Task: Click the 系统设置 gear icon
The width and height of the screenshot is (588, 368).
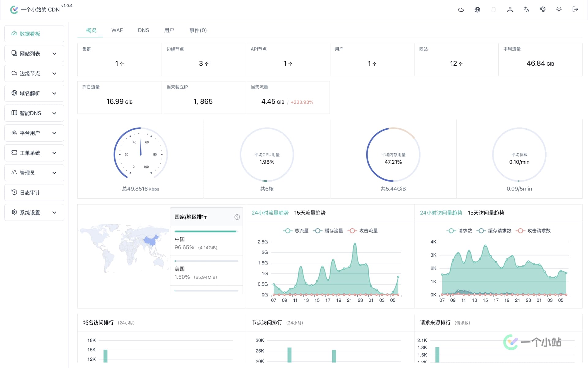Action: click(x=14, y=212)
